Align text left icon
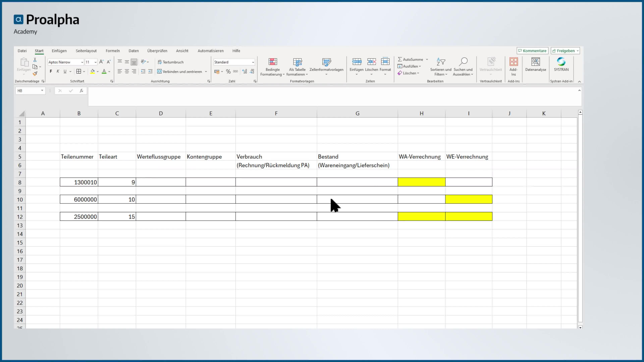 [120, 71]
